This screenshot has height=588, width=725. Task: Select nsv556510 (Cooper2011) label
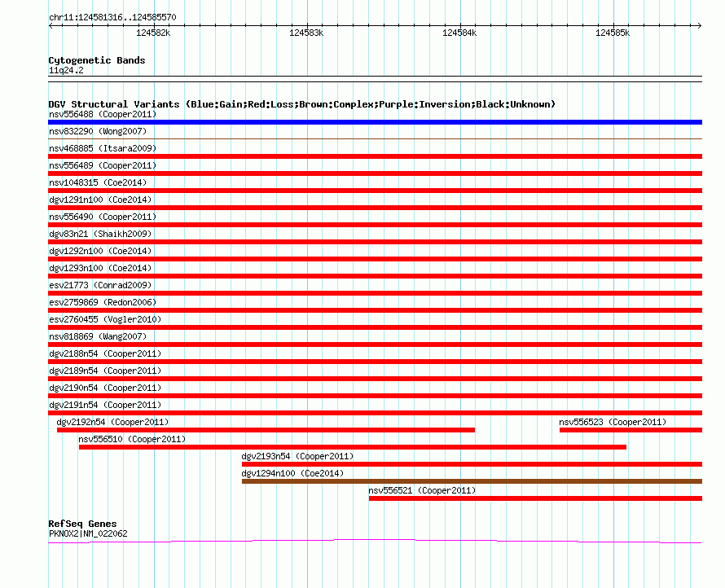click(132, 439)
